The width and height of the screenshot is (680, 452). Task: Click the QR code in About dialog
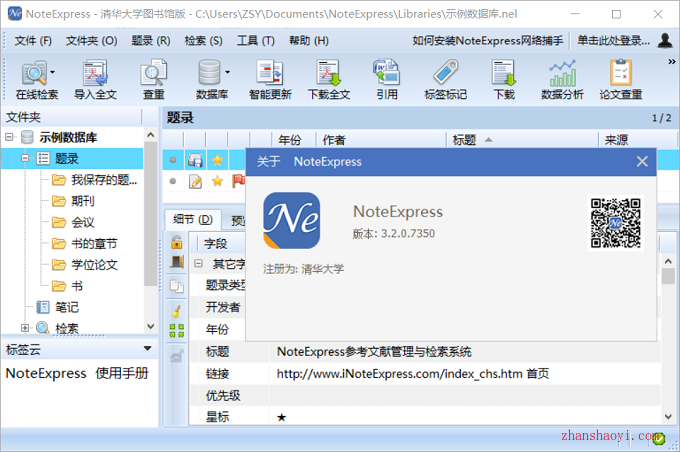click(615, 223)
